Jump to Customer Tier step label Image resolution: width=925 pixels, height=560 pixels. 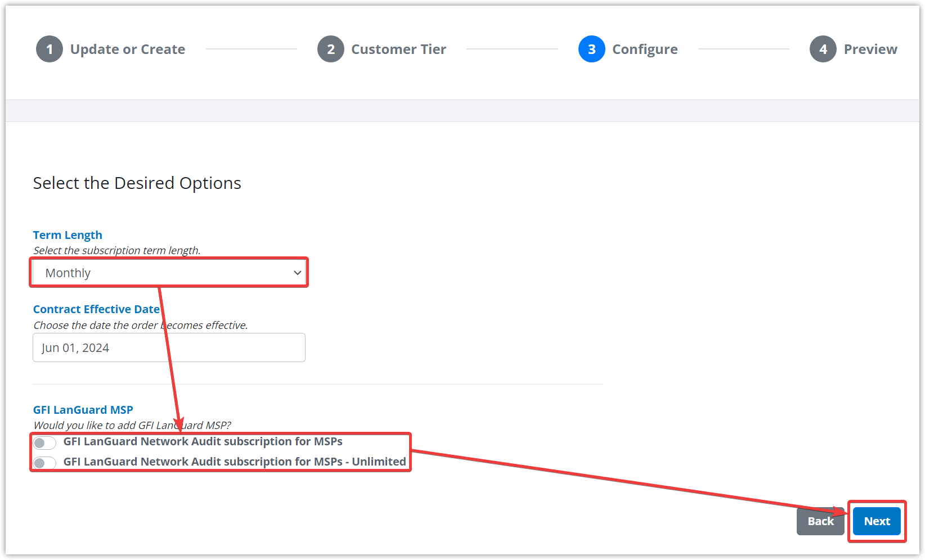coord(398,49)
